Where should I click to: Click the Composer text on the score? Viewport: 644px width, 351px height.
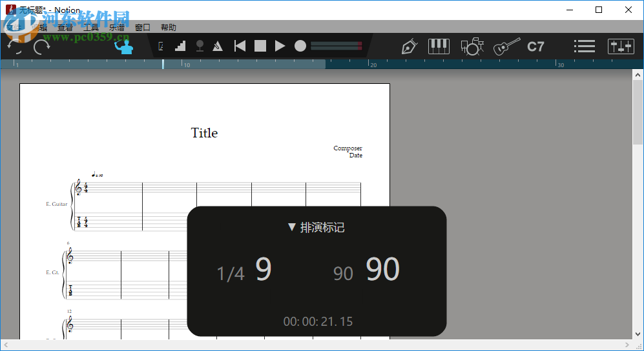(348, 148)
